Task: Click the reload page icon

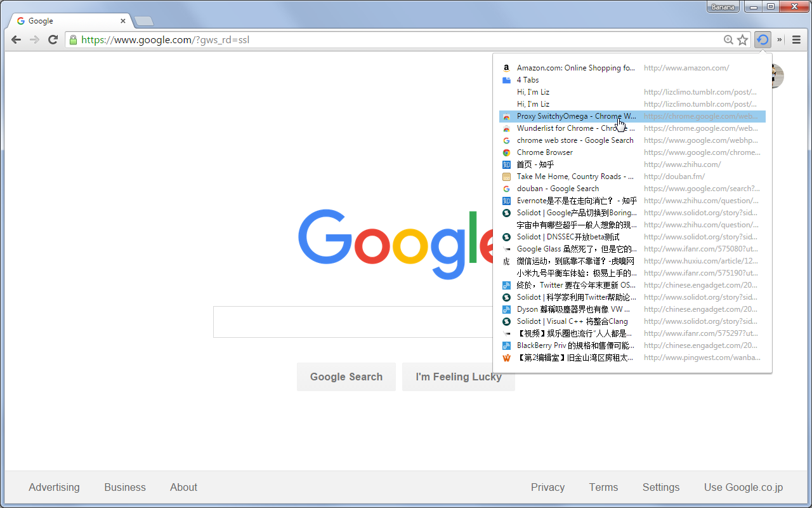Action: pyautogui.click(x=53, y=39)
